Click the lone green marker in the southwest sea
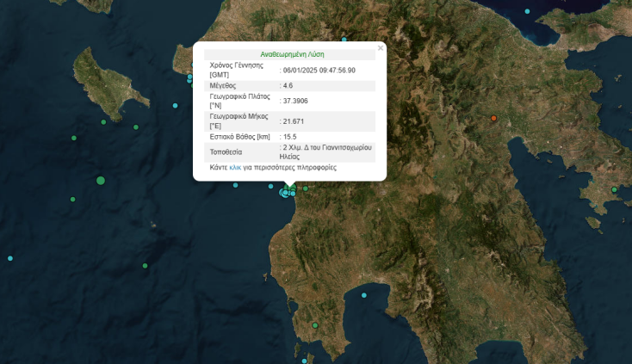This screenshot has height=364, width=632. 145,265
